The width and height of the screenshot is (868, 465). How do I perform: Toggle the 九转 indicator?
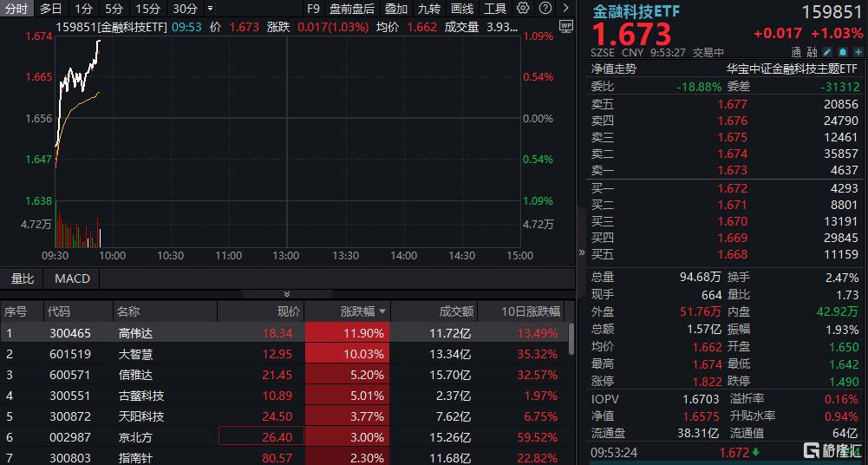coord(429,9)
